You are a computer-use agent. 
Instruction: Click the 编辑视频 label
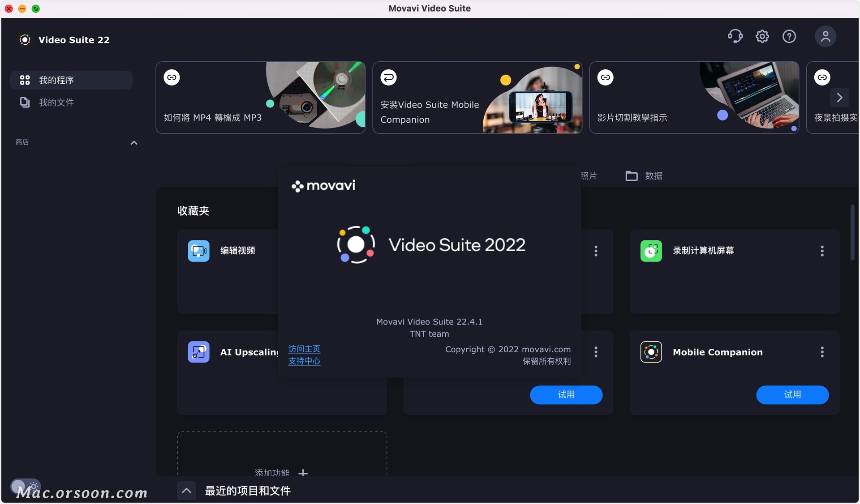(x=238, y=251)
